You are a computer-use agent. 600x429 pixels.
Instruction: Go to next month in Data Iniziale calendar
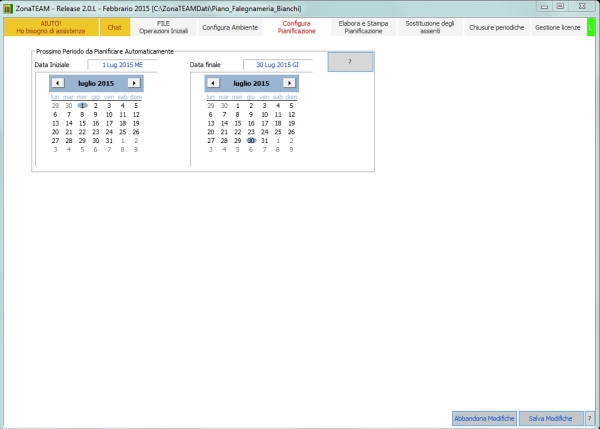coord(134,83)
